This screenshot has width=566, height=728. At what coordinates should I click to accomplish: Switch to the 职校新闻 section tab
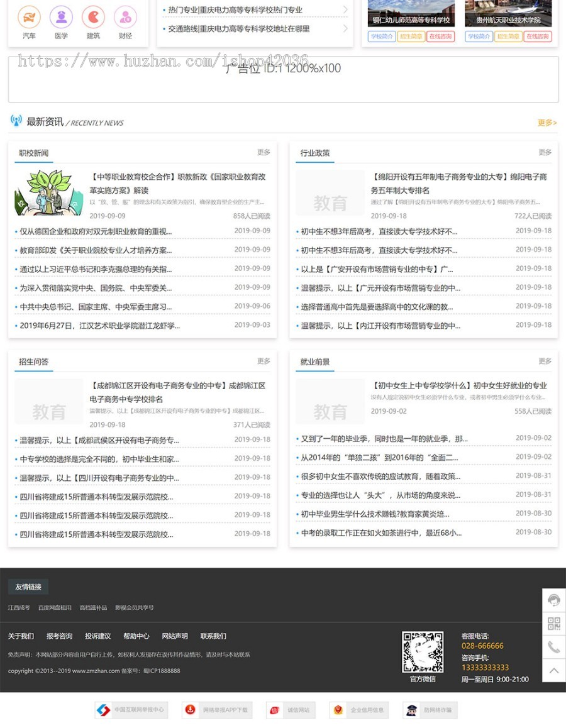34,153
